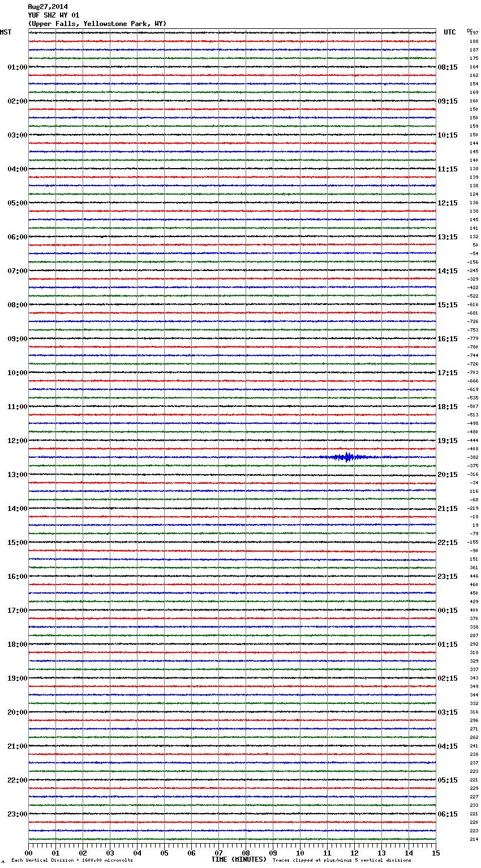Click the 12:15 UTC time label
481x868 pixels.
pos(448,203)
